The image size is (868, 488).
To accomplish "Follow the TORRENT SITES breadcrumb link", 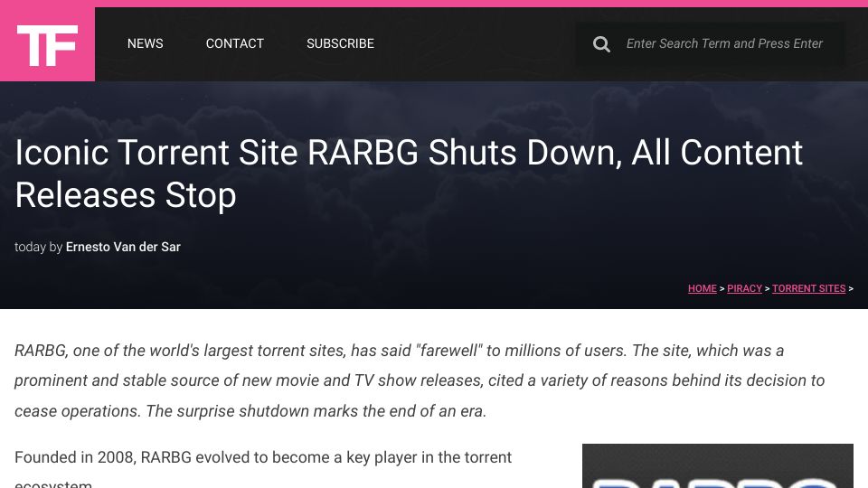I will [808, 288].
